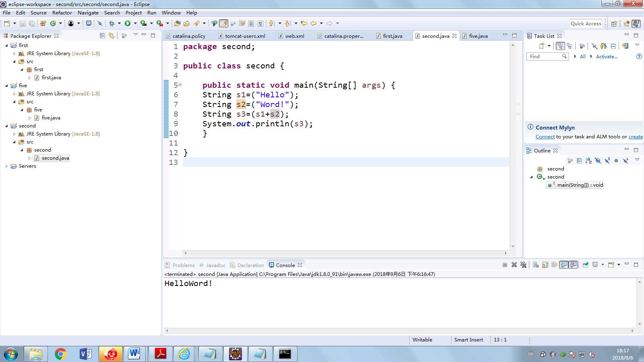Click the Back navigation arrow
The width and height of the screenshot is (644, 362).
tap(313, 23)
